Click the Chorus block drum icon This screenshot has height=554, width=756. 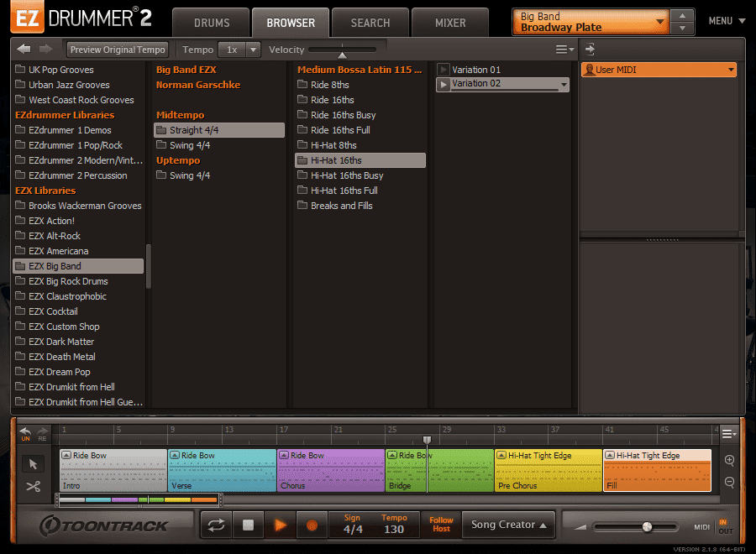284,455
